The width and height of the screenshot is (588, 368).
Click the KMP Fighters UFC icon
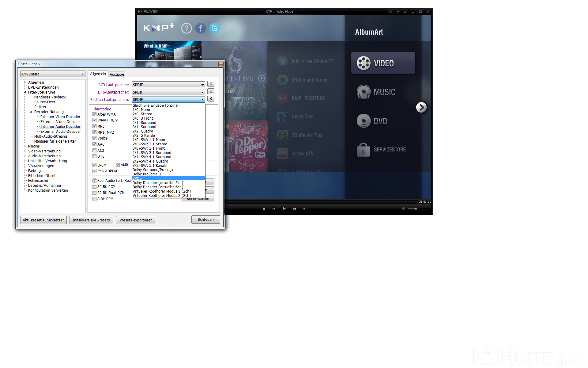[x=282, y=98]
